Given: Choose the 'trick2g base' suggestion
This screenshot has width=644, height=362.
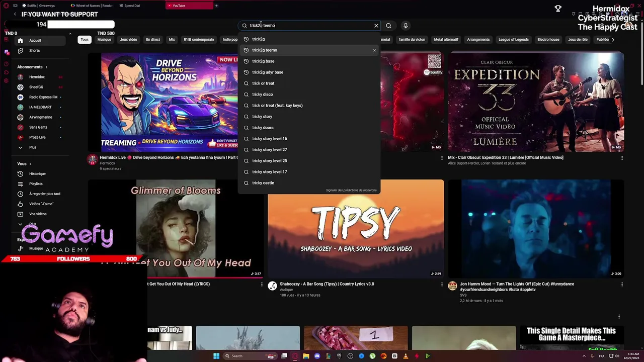Looking at the screenshot, I should 309,61.
